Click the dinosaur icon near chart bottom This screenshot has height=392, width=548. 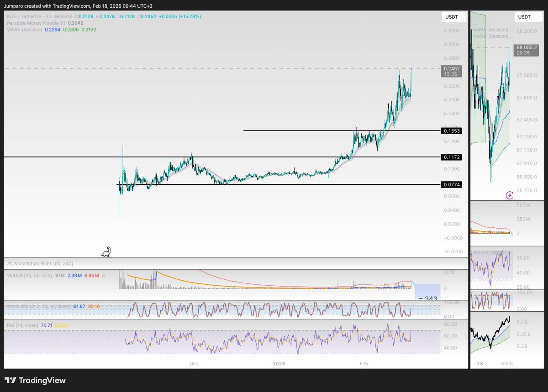tap(106, 251)
